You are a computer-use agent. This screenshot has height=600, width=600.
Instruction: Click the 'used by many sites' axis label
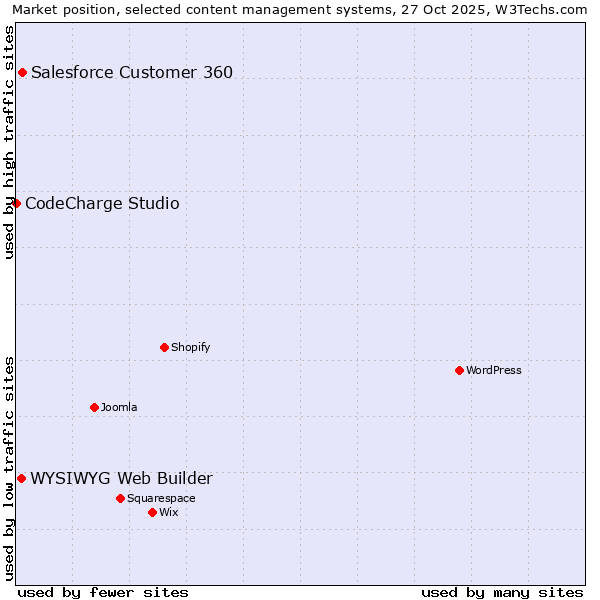click(502, 592)
